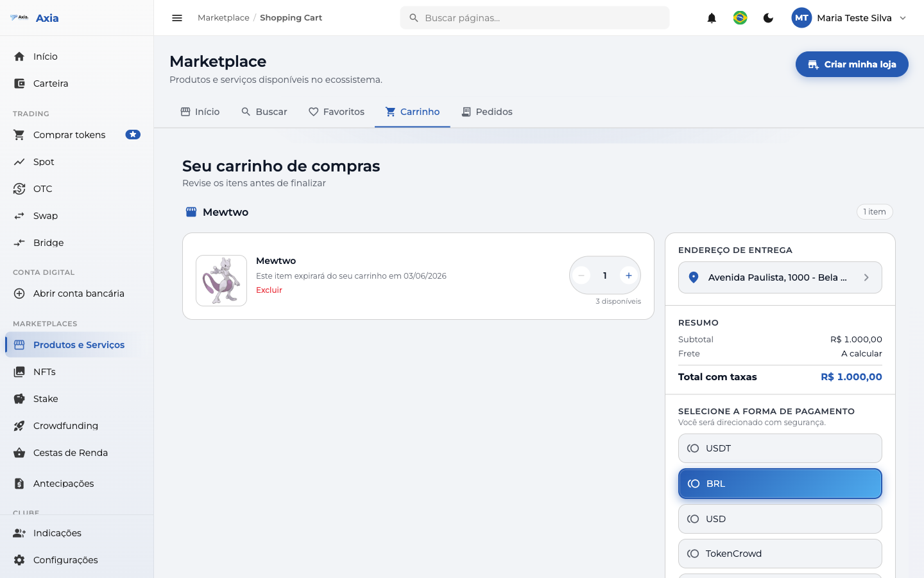
Task: Click Subtotal R$ 1.000,00 amount
Action: (x=856, y=339)
